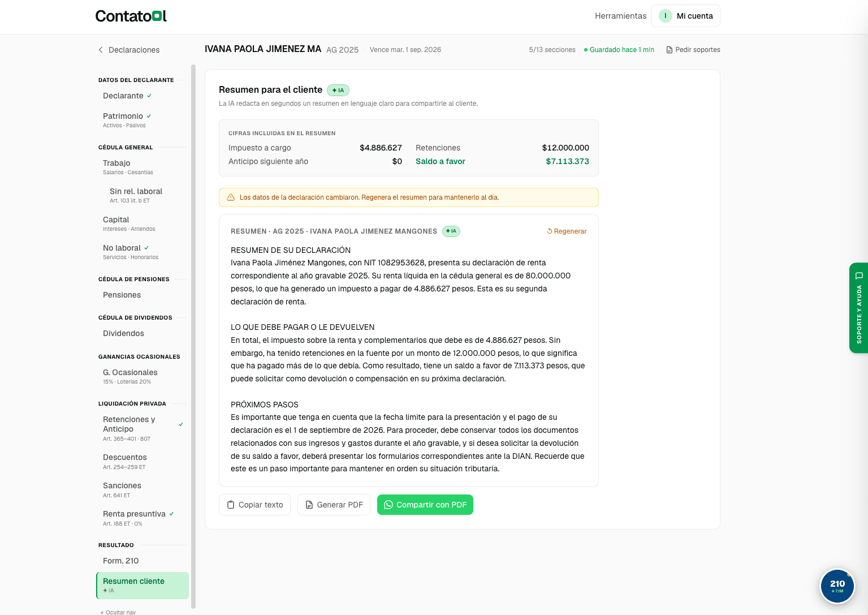Open Dividendos section
This screenshot has width=868, height=615.
coord(123,333)
